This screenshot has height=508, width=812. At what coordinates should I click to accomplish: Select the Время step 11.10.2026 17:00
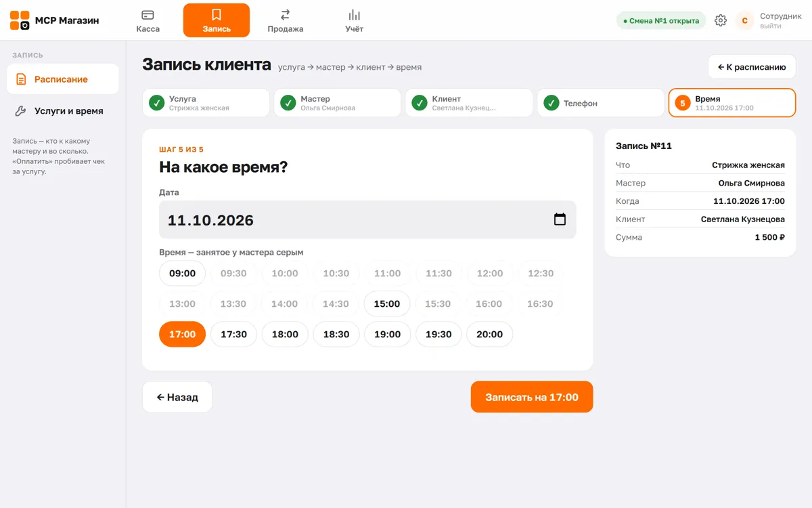732,103
